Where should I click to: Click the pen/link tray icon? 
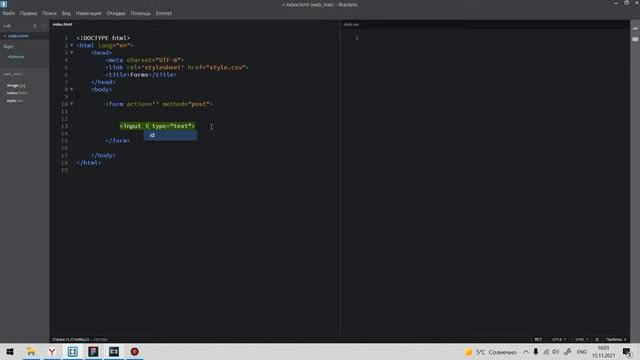(568, 352)
